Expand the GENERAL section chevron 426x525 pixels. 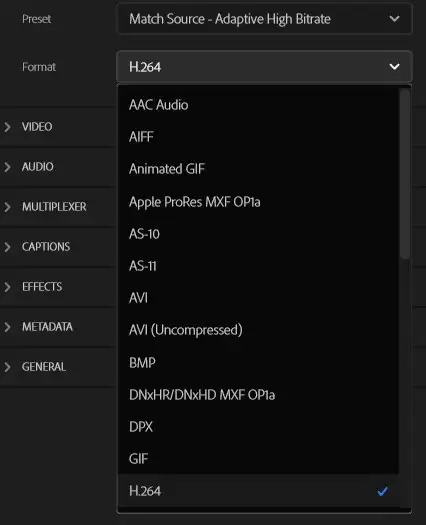[x=7, y=367]
